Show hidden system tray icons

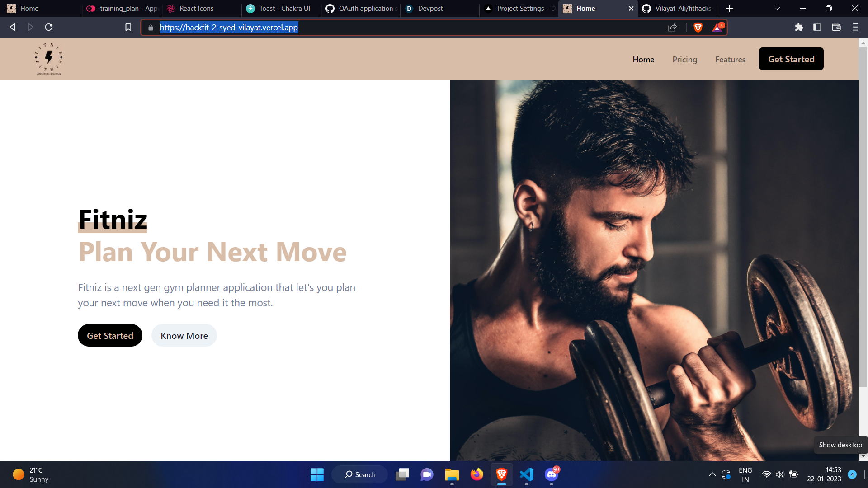[x=712, y=474]
